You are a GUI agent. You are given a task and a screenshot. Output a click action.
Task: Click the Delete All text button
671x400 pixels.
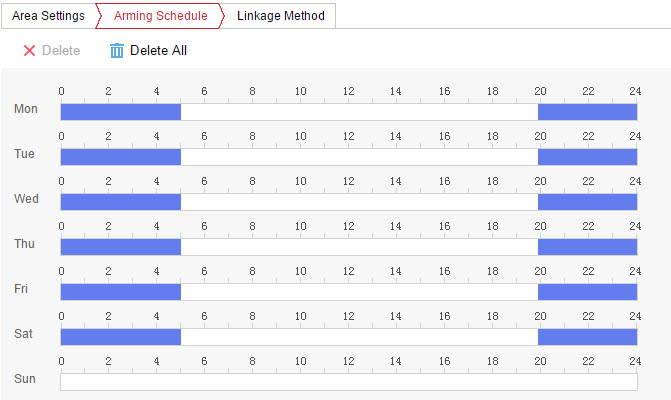158,50
